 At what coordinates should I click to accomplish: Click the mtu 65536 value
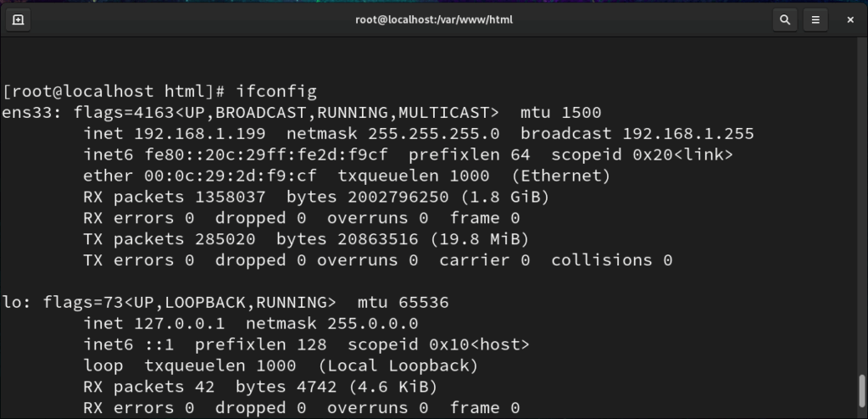424,303
